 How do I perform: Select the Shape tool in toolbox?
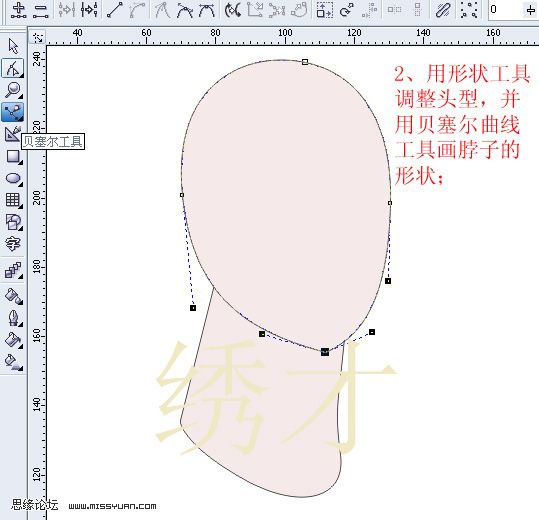click(x=13, y=68)
